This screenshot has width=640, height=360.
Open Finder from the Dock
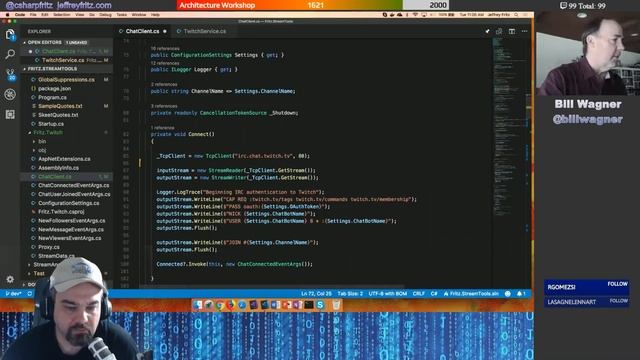coord(198,305)
